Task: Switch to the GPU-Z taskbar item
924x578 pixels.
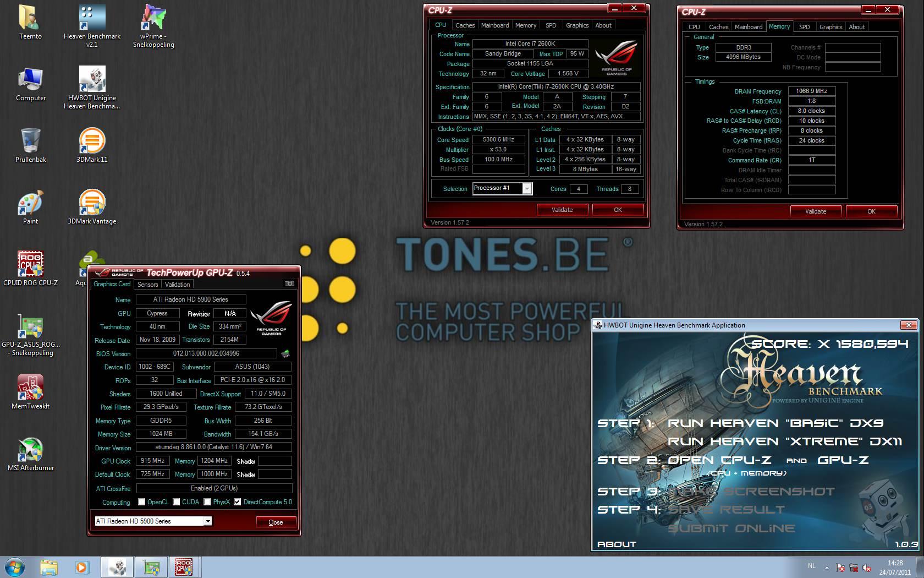Action: click(x=151, y=567)
